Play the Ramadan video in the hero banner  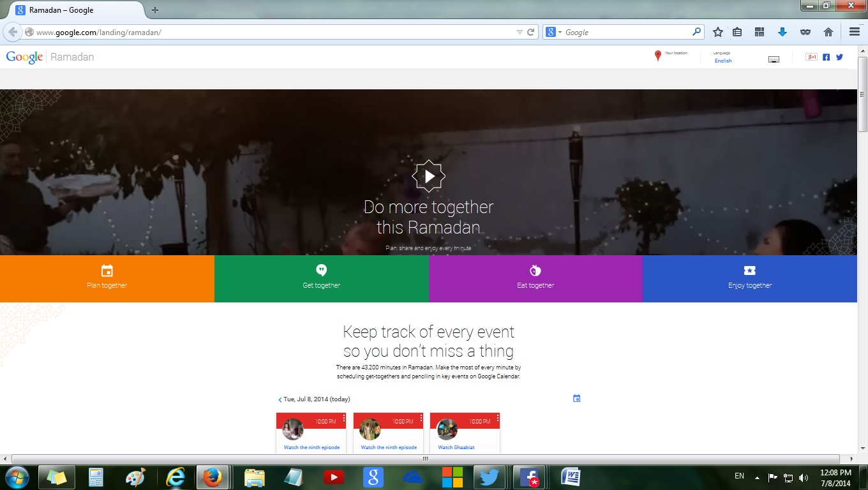[x=428, y=176]
